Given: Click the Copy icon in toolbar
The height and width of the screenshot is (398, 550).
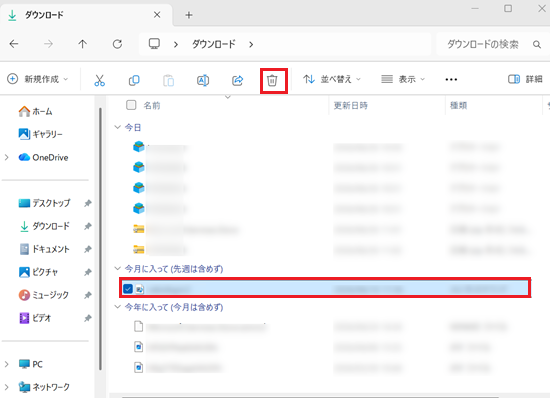Looking at the screenshot, I should click(x=134, y=80).
